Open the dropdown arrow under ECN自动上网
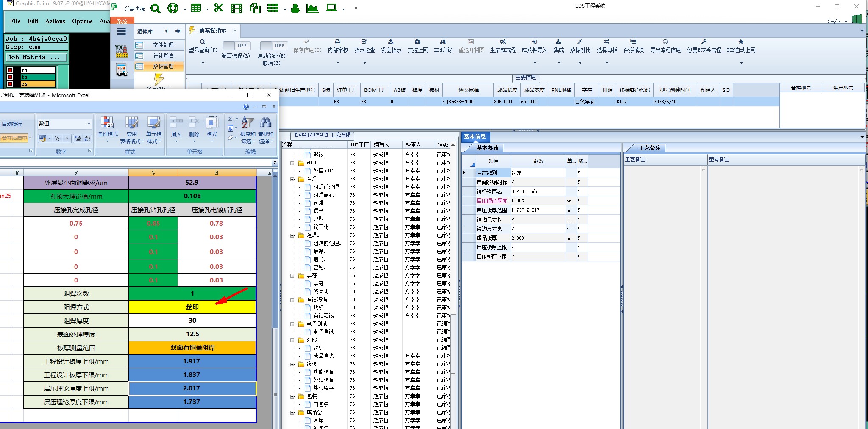868x429 pixels. (741, 63)
